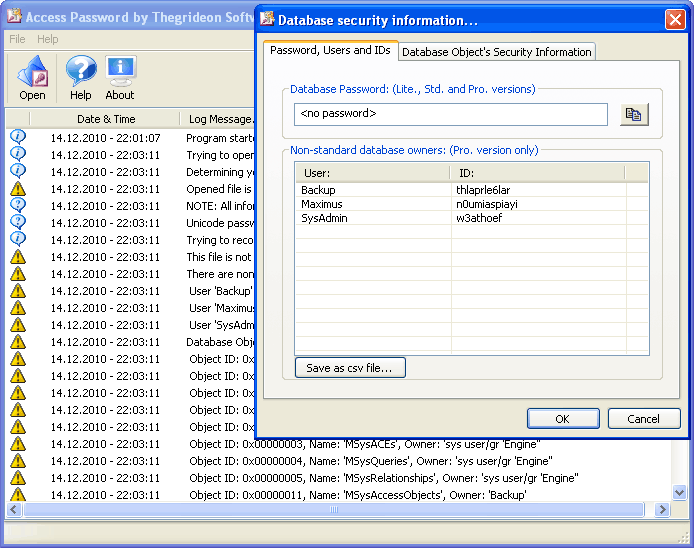Click the info icon beside Trying to reco row

[18, 239]
